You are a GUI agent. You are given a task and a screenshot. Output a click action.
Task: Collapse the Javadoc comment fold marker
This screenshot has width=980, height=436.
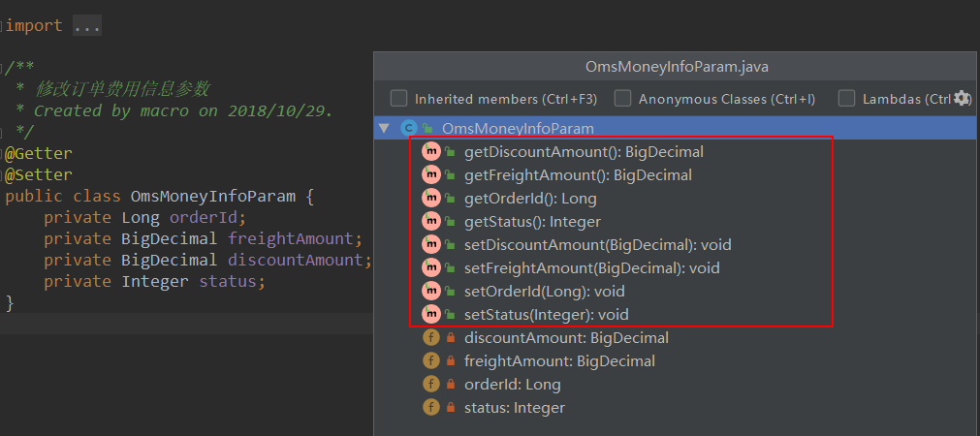click(3, 68)
